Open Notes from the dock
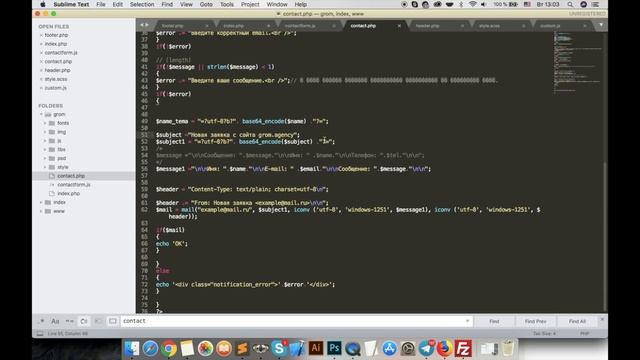 (187, 349)
